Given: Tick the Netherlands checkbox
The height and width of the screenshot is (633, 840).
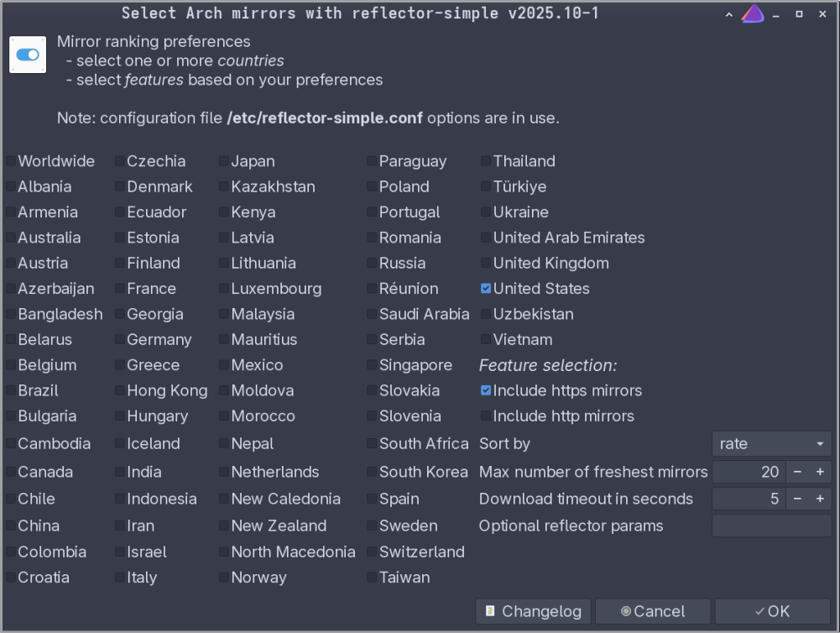Looking at the screenshot, I should pos(224,472).
